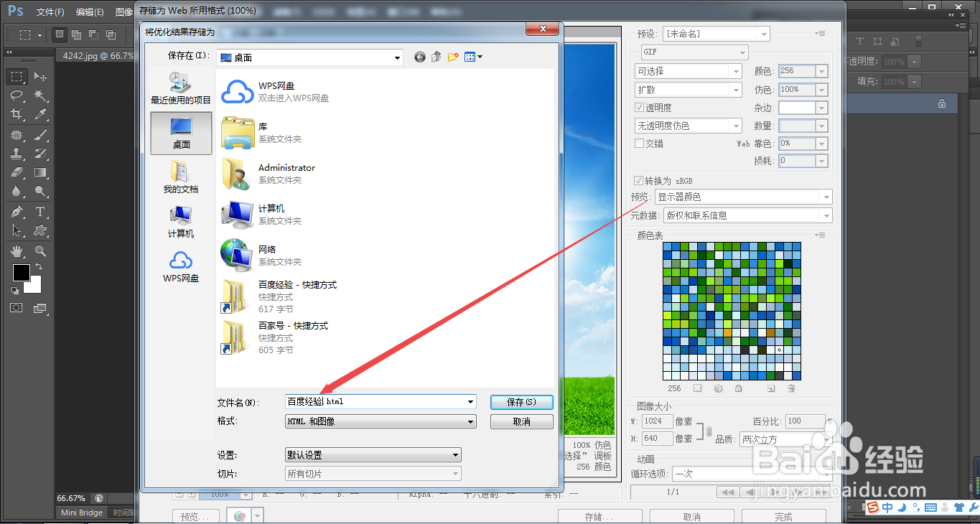Open the 可选择 color reduction dropdown
Viewport: 980px width, 524px height.
point(689,71)
